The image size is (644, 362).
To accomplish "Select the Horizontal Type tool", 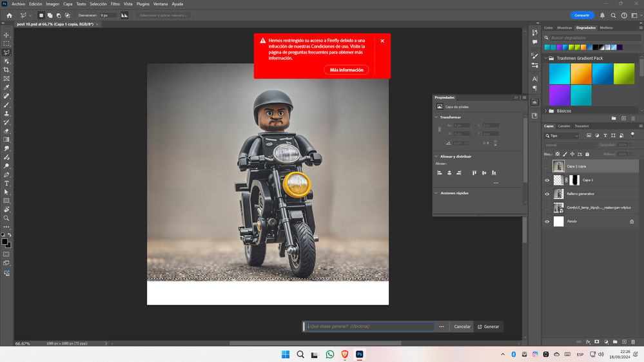I will [x=6, y=184].
